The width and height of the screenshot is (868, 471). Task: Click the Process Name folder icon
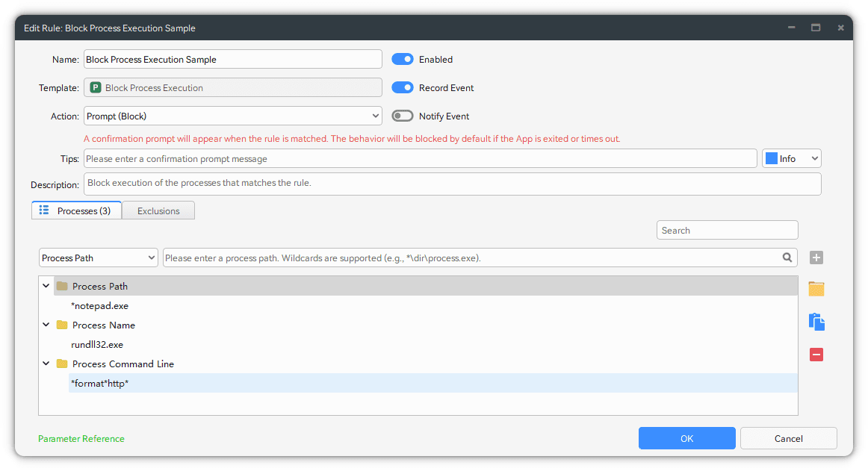point(62,325)
